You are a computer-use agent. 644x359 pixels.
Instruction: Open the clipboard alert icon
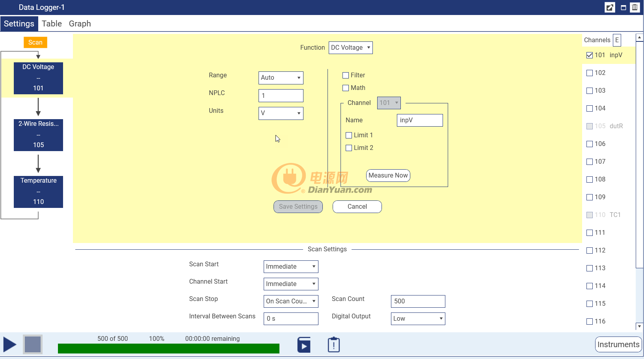(333, 344)
